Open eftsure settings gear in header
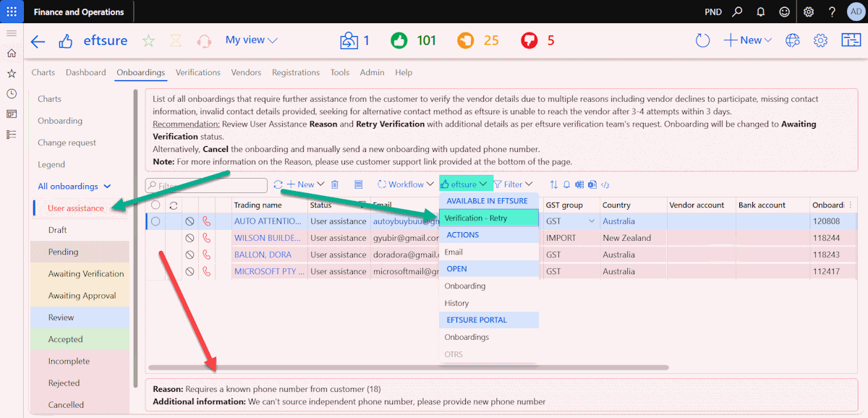868x418 pixels. point(820,40)
